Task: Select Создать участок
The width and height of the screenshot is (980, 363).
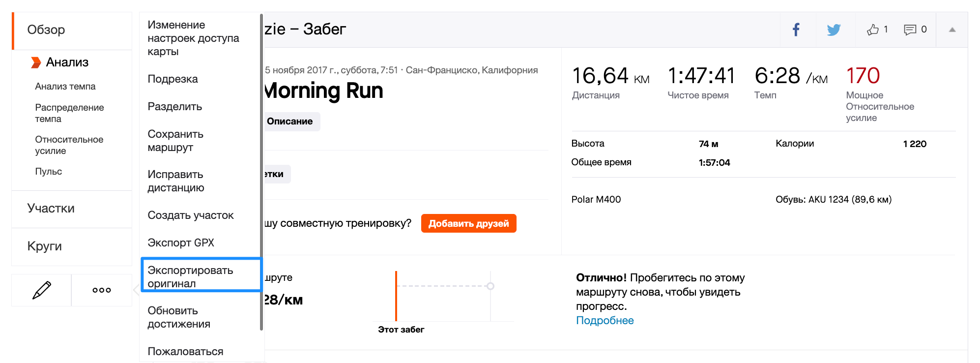Action: tap(191, 215)
